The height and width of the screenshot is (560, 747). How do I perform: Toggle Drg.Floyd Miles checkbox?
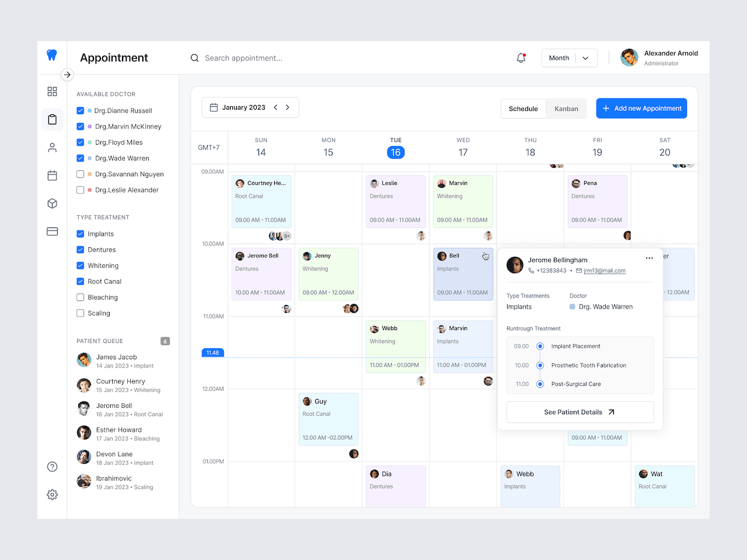coord(81,142)
